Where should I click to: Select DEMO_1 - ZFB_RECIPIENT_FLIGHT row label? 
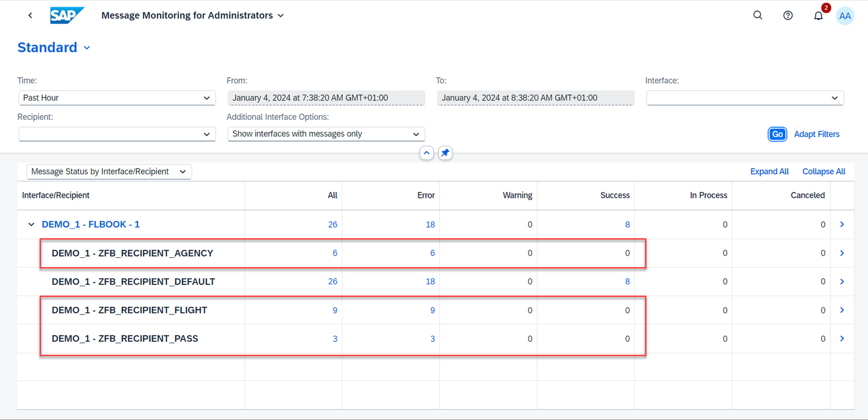pos(129,310)
